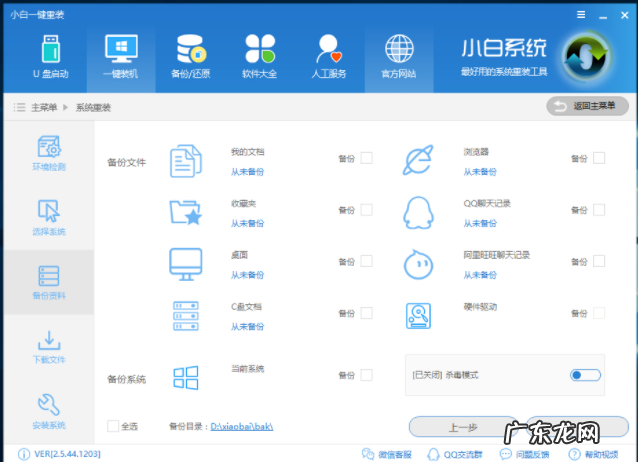The height and width of the screenshot is (462, 638).
Task: Visit the 官方网站 tab
Action: (399, 57)
